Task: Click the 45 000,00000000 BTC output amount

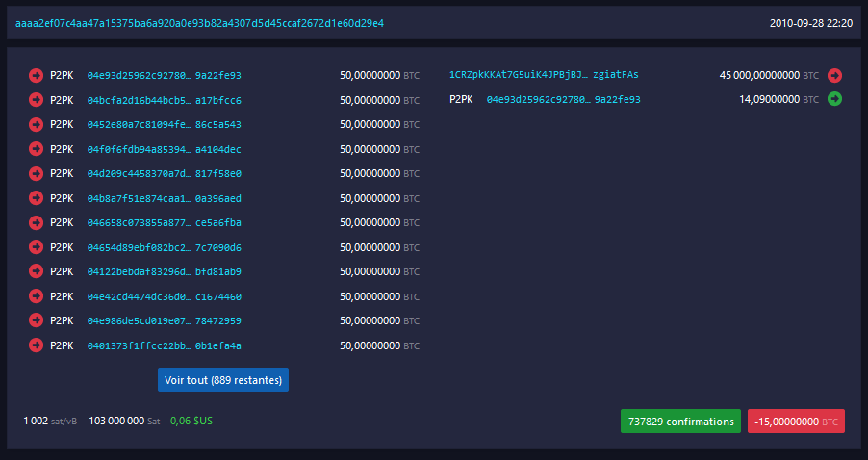Action: point(769,75)
